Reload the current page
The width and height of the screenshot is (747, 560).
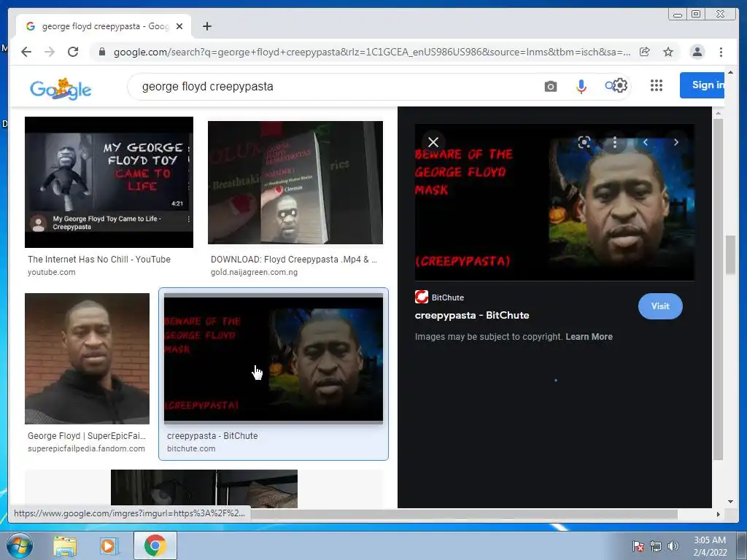pyautogui.click(x=73, y=52)
